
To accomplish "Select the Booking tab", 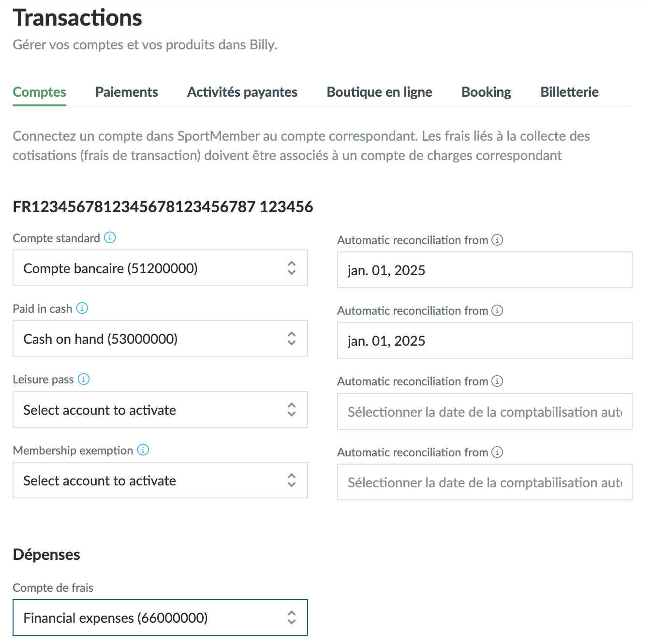I will tap(487, 92).
